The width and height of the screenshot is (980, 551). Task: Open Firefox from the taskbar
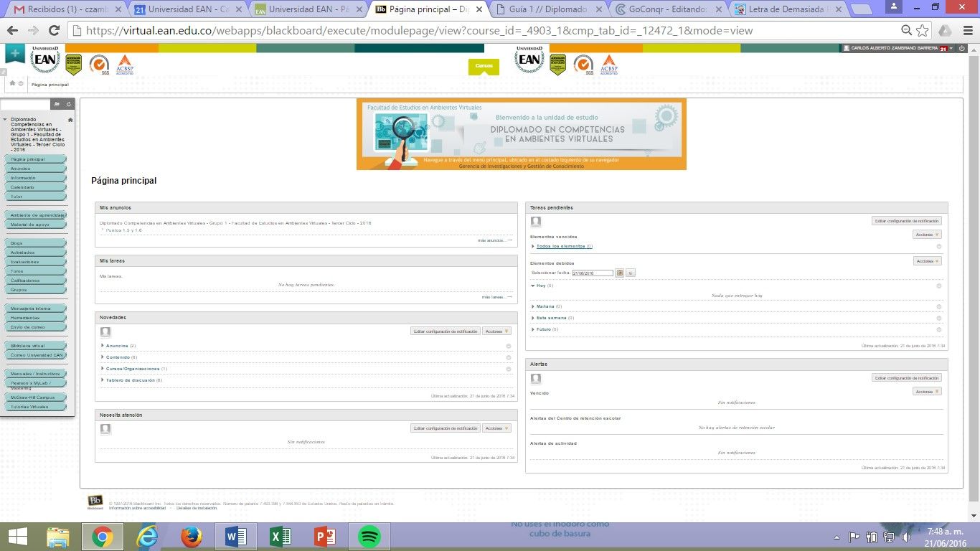(191, 537)
